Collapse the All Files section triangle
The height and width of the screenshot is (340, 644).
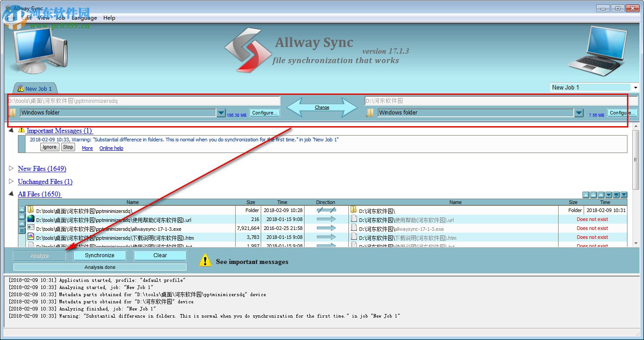coord(11,194)
